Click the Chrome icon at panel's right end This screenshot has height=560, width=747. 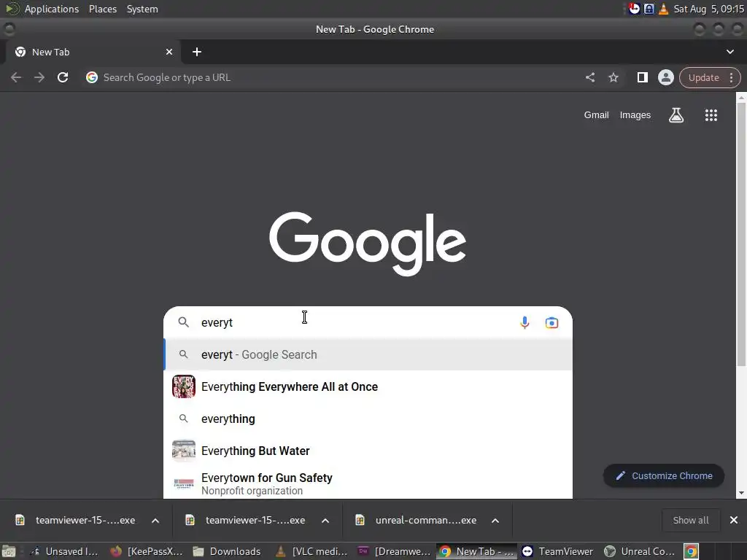692,551
